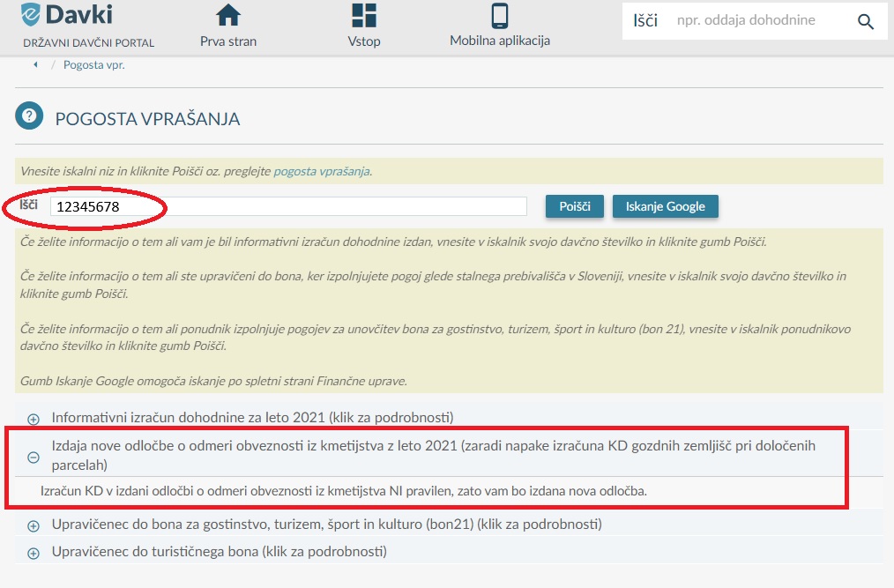The width and height of the screenshot is (894, 588).
Task: Click the Prva stran home icon
Action: (228, 16)
